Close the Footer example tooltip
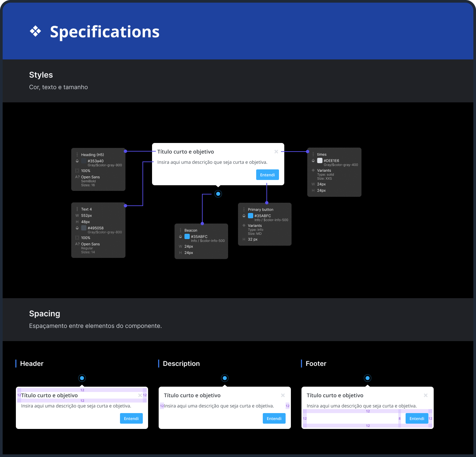The width and height of the screenshot is (476, 457). pyautogui.click(x=426, y=395)
